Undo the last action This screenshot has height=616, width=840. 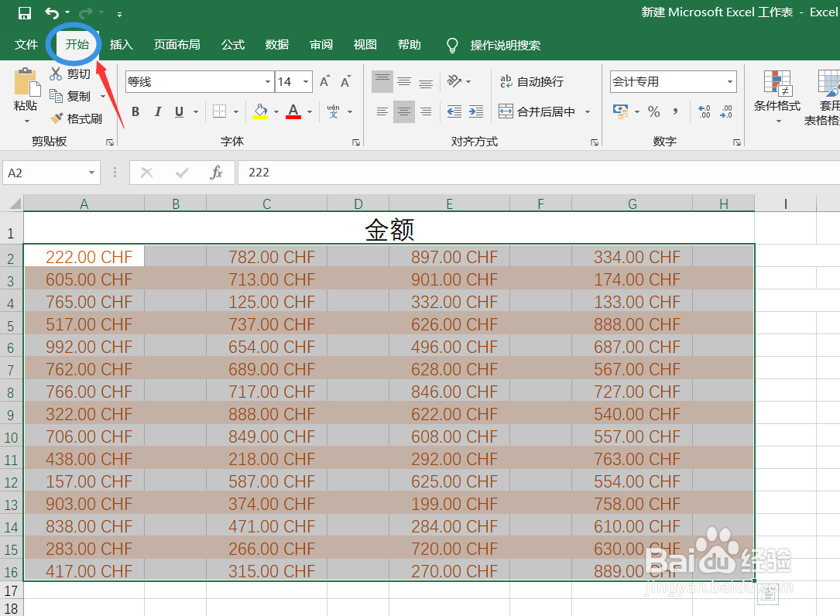(51, 13)
